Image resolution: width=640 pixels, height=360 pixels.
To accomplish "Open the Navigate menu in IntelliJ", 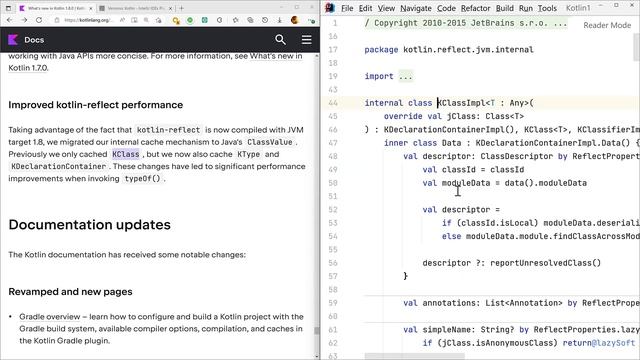I will (x=416, y=8).
